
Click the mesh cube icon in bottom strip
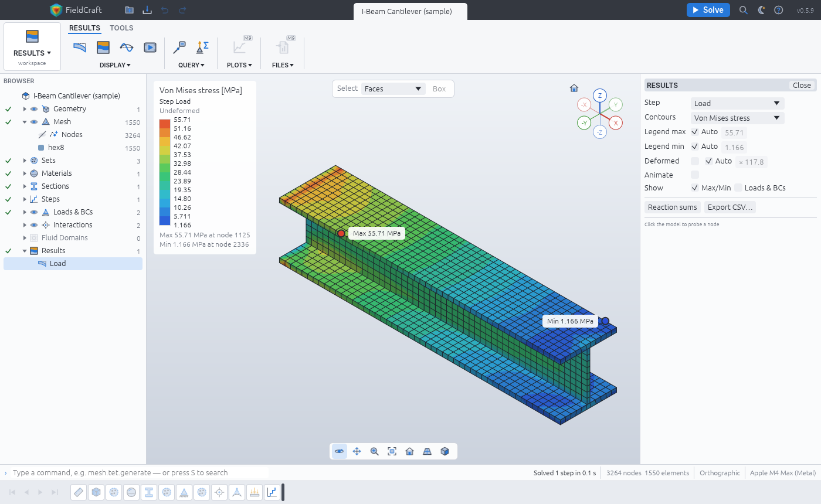[96, 492]
